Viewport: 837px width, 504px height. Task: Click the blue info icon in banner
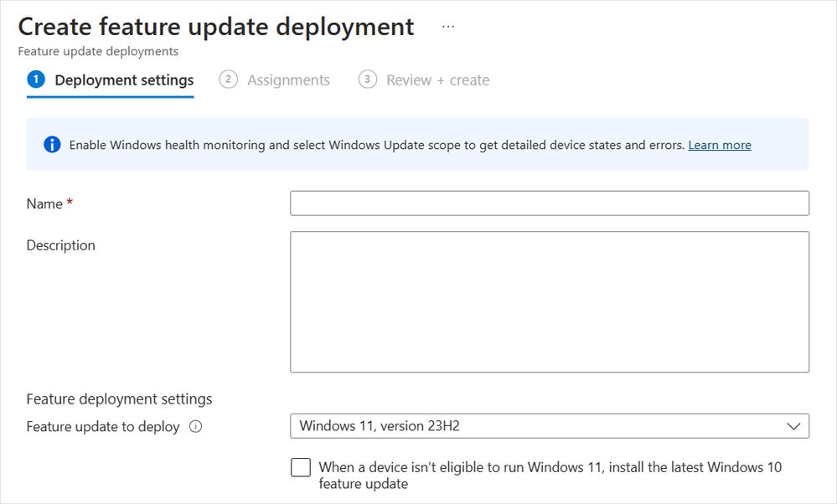52,144
